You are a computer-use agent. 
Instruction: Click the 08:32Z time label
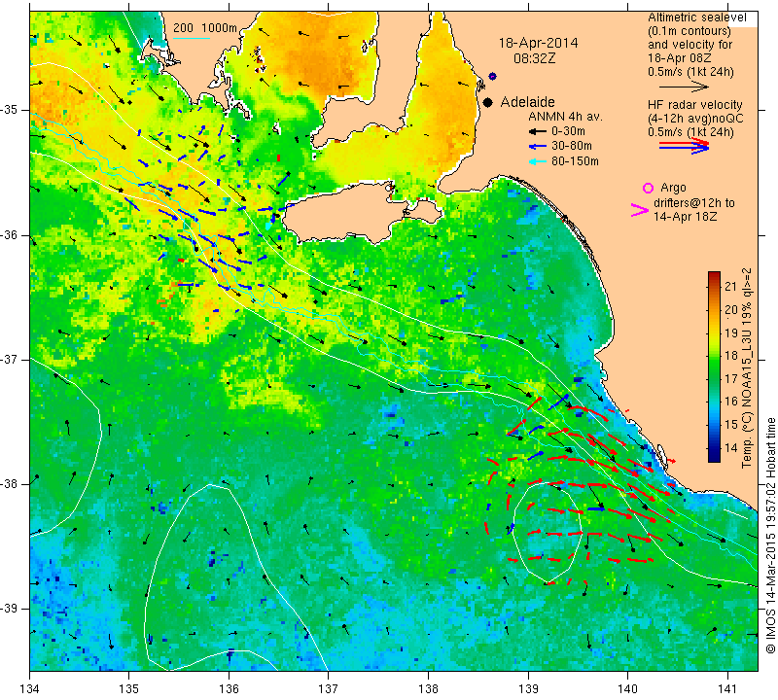pyautogui.click(x=534, y=58)
